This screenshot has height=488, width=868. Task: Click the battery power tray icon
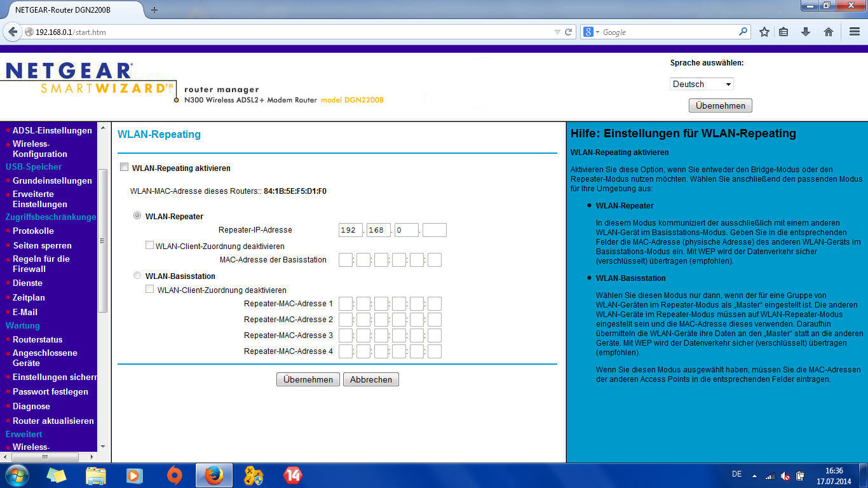pyautogui.click(x=801, y=476)
